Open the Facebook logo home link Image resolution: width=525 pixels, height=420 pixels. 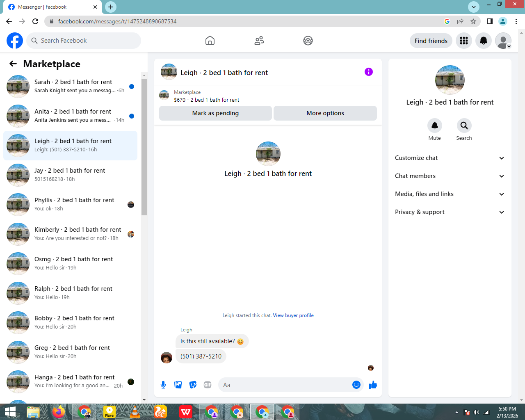(x=15, y=41)
